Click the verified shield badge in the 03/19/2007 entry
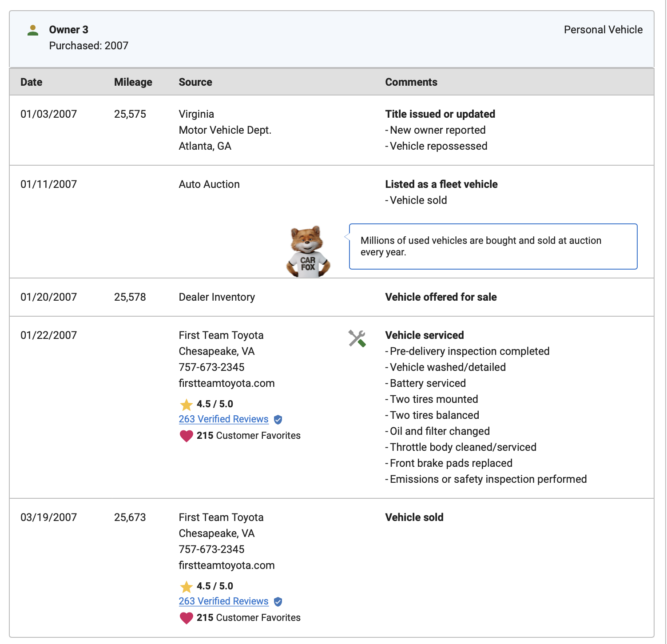The height and width of the screenshot is (644, 667). tap(278, 602)
